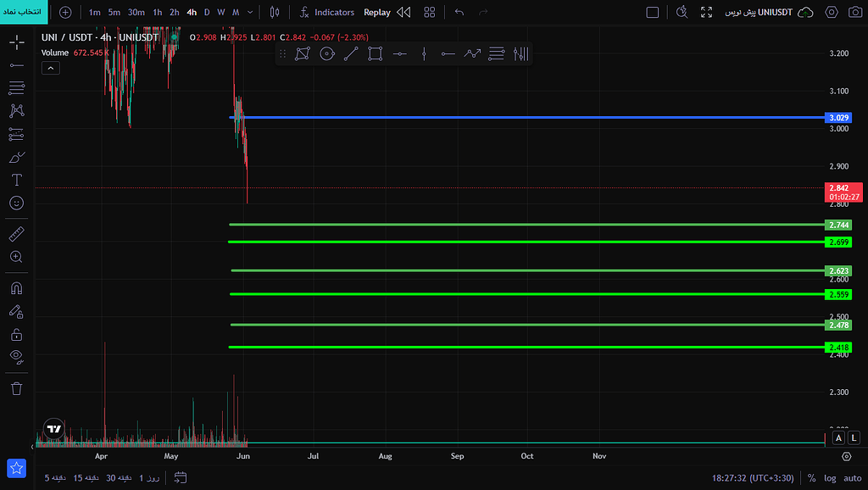
Task: Open the emoji icons tool
Action: pos(17,203)
